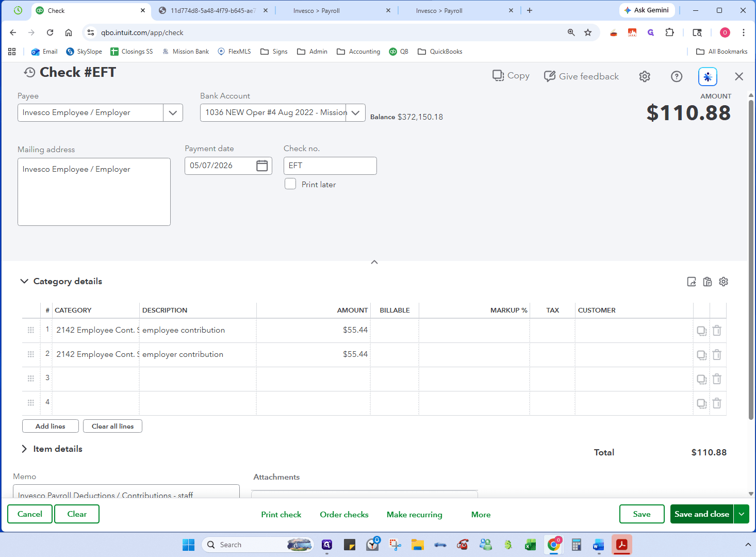Open the More menu at bottom

pos(481,515)
